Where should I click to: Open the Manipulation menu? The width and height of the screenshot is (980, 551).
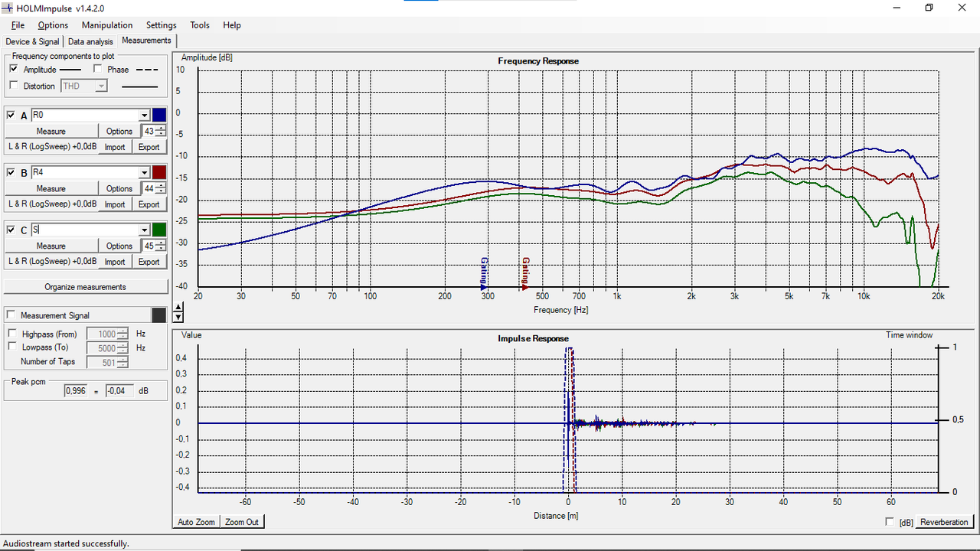(107, 25)
